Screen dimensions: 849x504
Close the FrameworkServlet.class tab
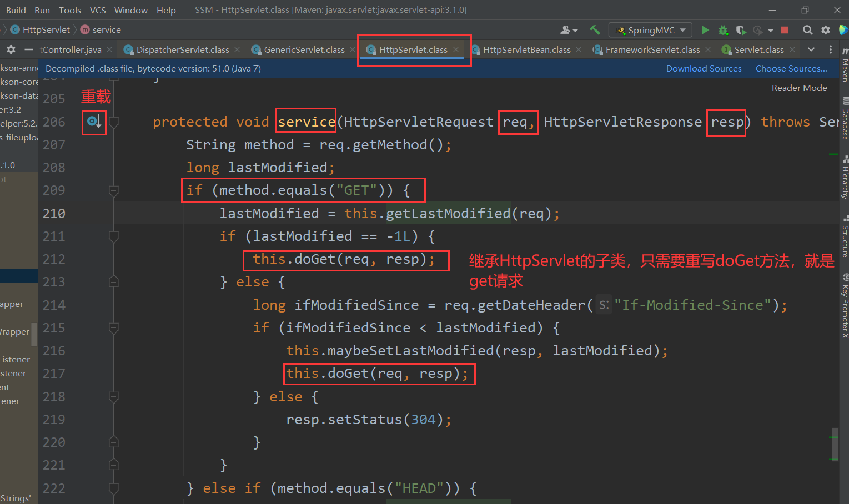708,49
